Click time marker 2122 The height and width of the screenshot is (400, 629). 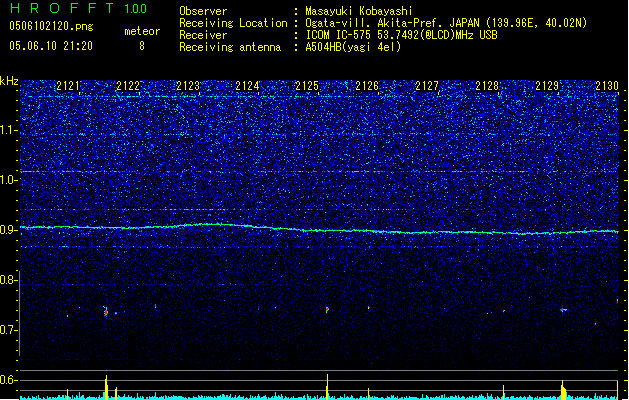coord(128,86)
